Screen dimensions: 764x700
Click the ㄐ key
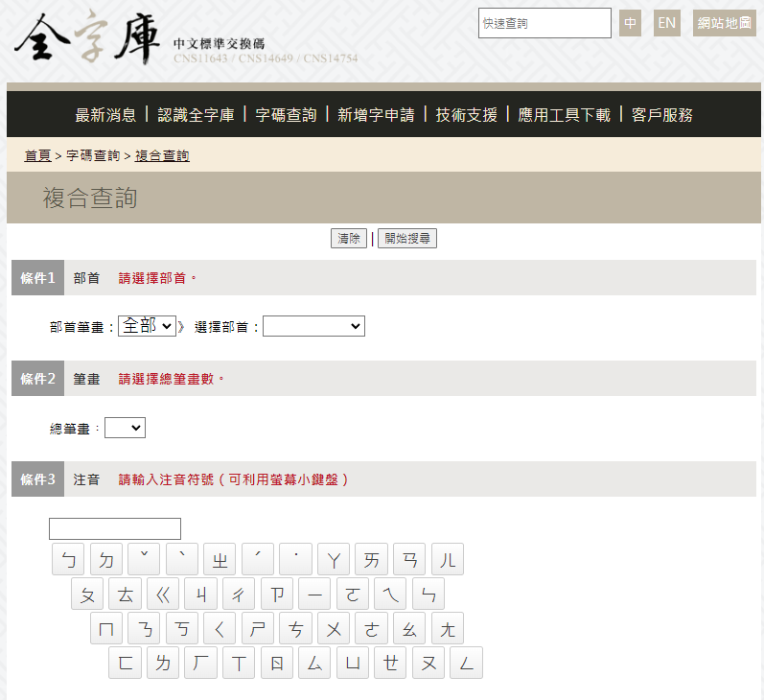200,594
